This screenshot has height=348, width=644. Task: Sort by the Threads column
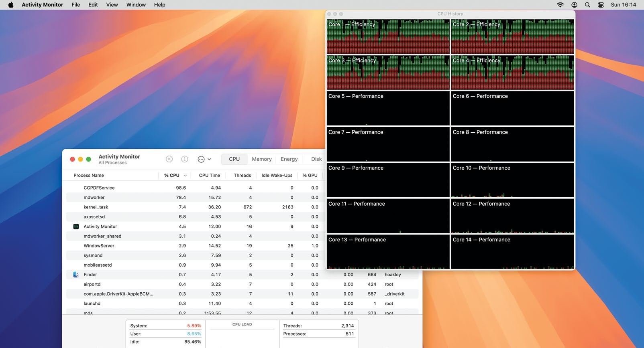(243, 176)
